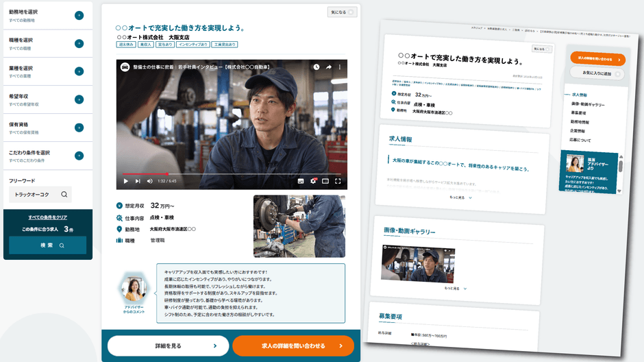Open the video three-dot menu

[340, 67]
